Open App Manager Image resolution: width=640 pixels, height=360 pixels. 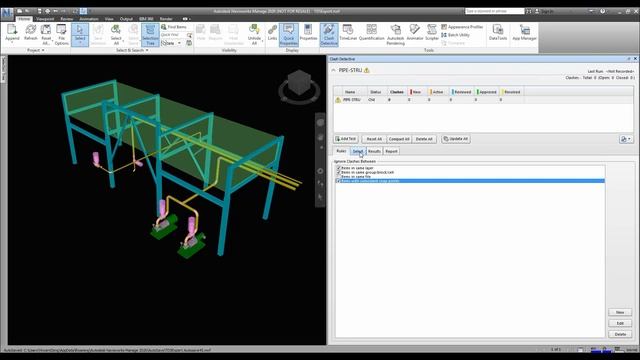[524, 32]
